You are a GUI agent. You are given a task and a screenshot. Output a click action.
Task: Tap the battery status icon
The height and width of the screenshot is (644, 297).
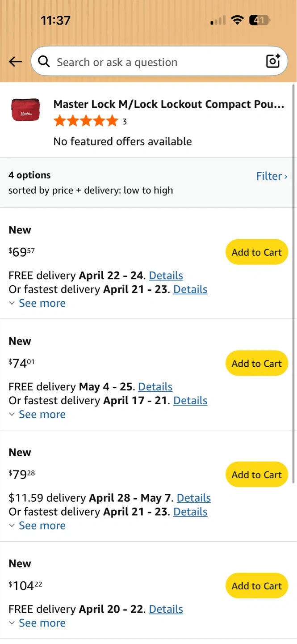[259, 20]
